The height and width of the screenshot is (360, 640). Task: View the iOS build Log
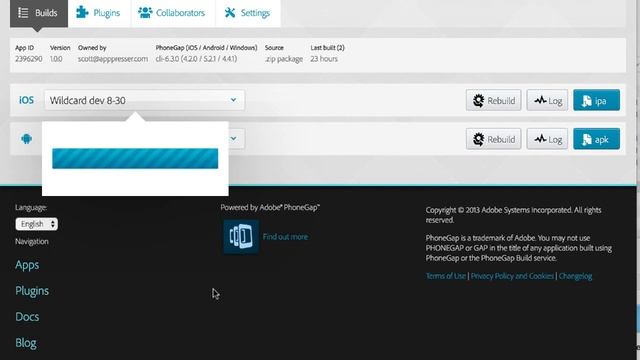coord(547,100)
